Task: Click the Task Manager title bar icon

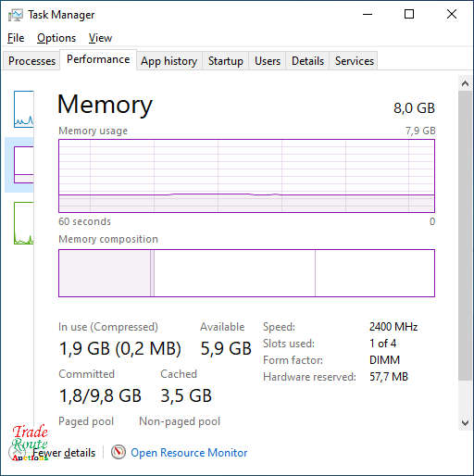Action: [16, 15]
